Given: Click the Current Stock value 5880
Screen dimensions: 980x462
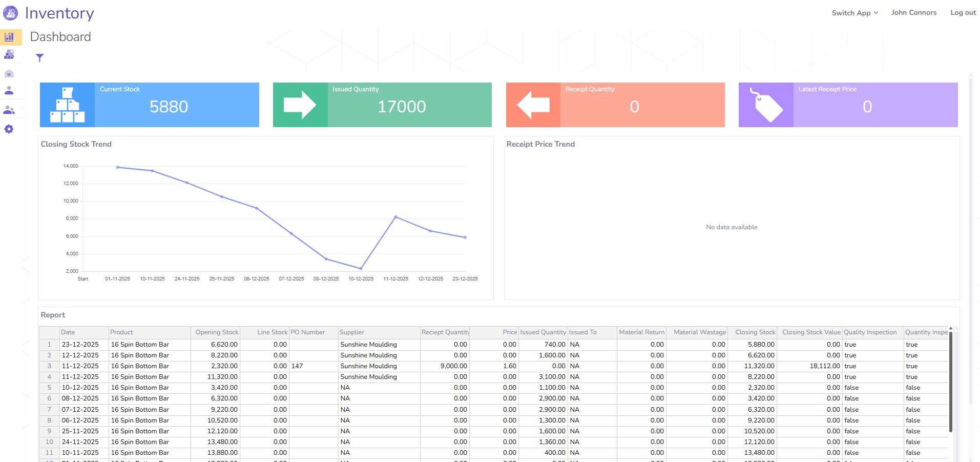Looking at the screenshot, I should [x=169, y=107].
